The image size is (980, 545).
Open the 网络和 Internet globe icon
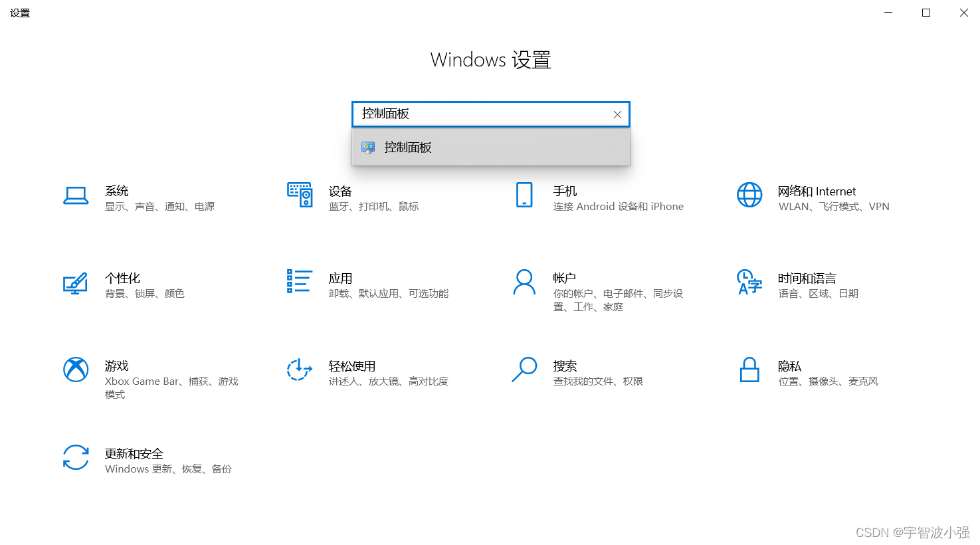749,195
